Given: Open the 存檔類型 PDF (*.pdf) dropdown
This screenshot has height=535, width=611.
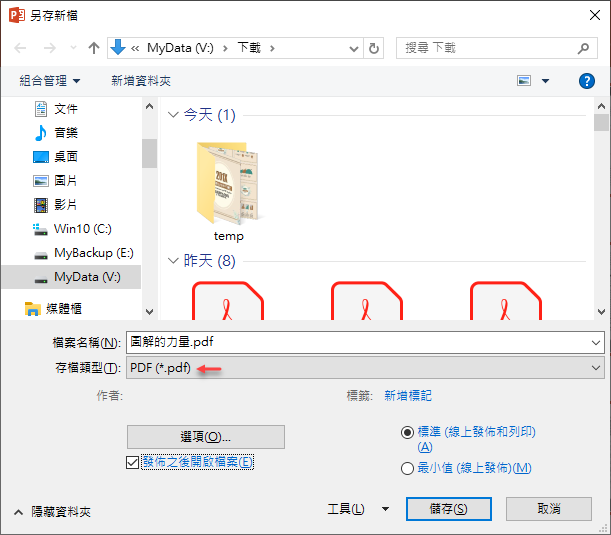Looking at the screenshot, I should click(x=365, y=367).
